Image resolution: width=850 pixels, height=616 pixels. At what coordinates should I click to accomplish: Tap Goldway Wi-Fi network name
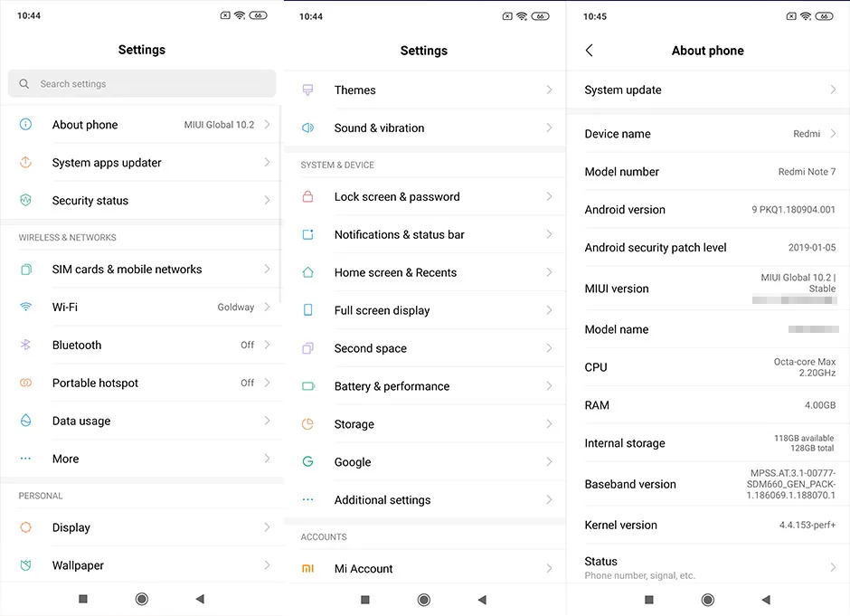pos(236,307)
